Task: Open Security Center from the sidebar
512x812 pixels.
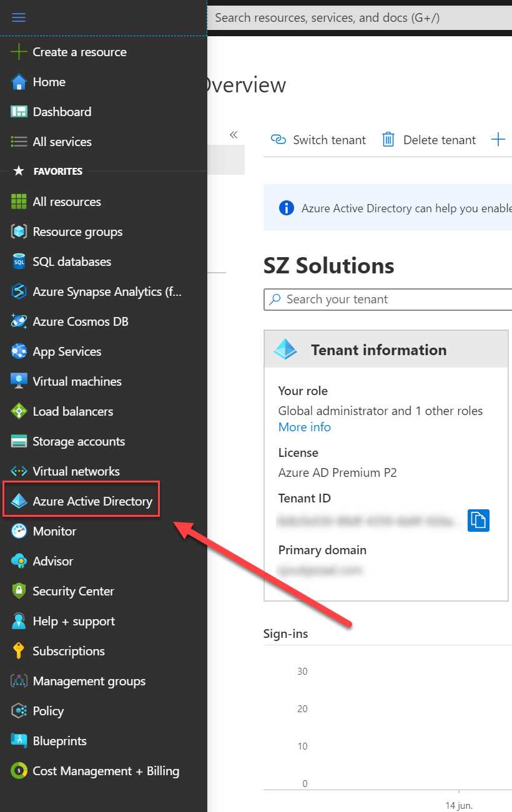Action: (73, 591)
